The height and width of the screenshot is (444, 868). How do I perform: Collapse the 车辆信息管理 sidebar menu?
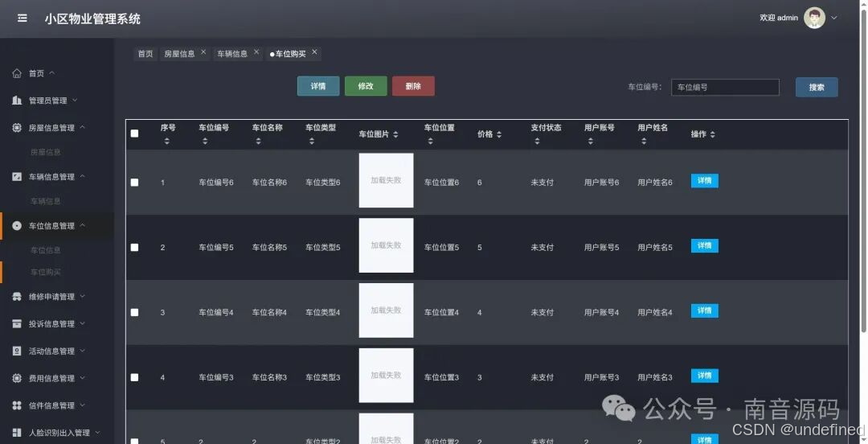pyautogui.click(x=82, y=176)
